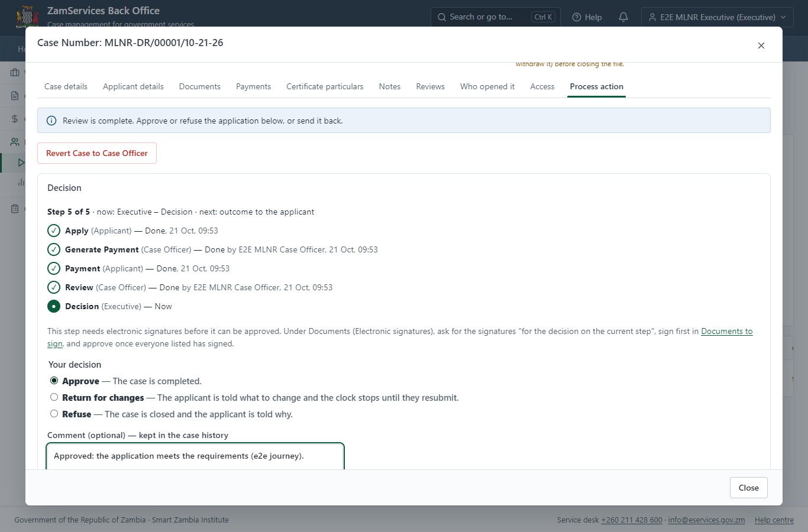This screenshot has width=808, height=532.
Task: Click the service desk phone number link
Action: tap(632, 520)
